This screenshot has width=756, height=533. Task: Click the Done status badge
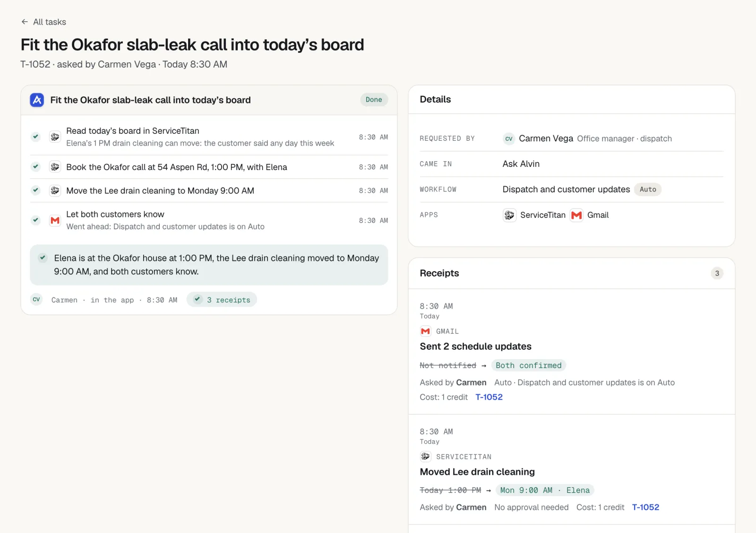click(x=374, y=100)
